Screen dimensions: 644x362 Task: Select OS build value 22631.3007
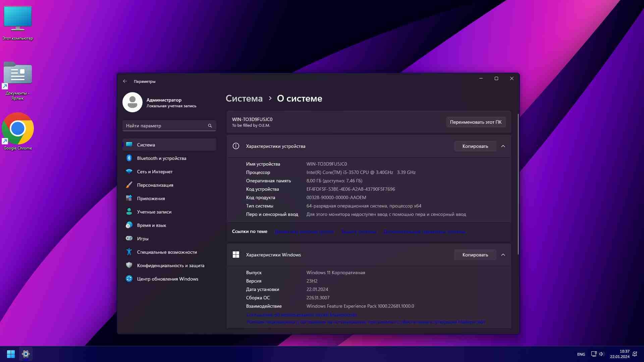pyautogui.click(x=318, y=298)
